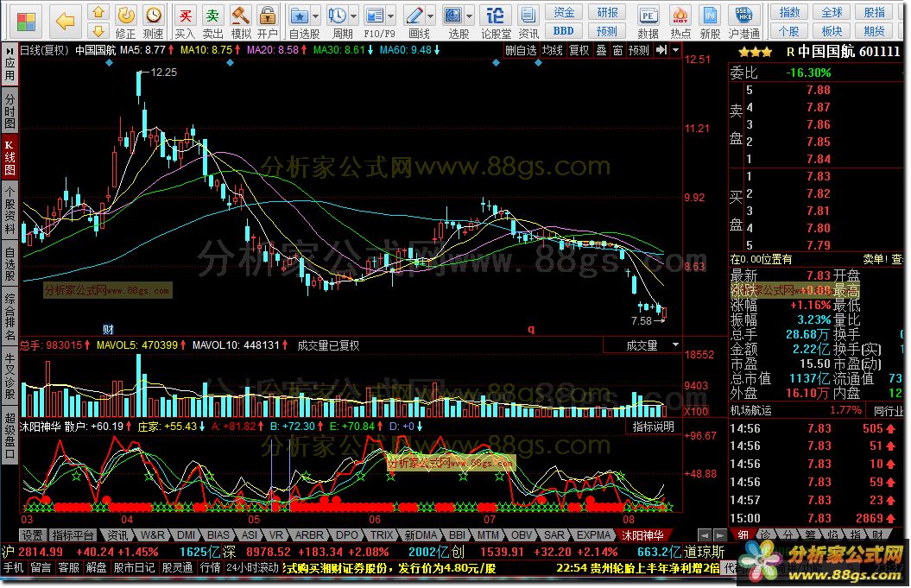
Task: Click the 买入 buy icon
Action: 185,22
